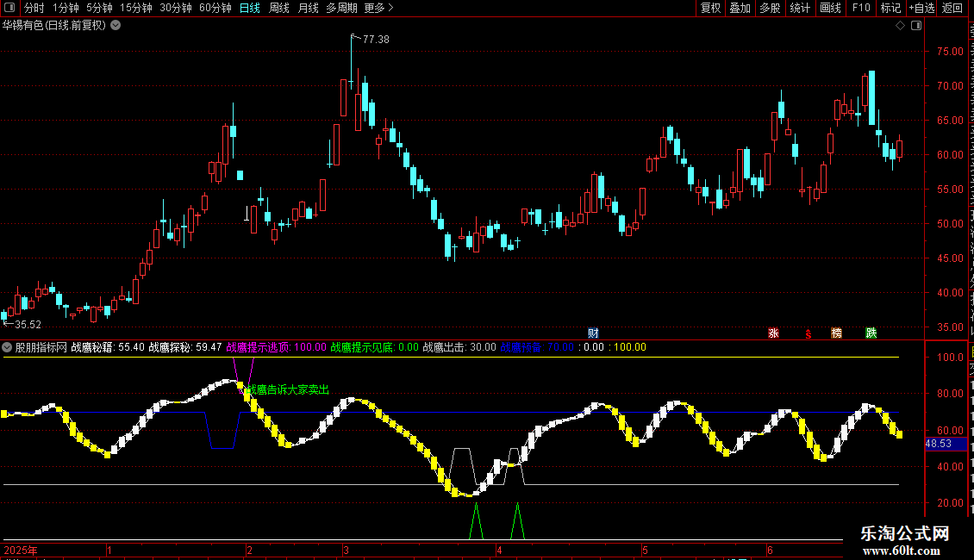
Task: Click the 标记 mark button
Action: [890, 8]
